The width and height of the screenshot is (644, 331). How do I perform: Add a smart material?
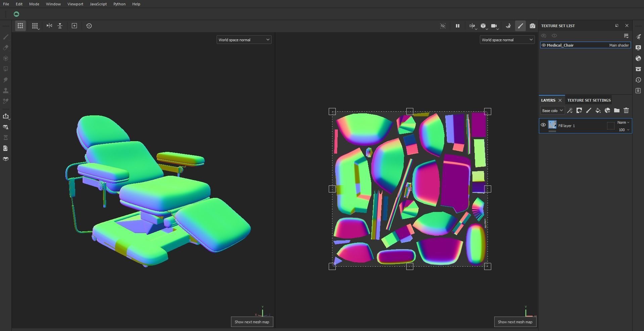[x=607, y=110]
